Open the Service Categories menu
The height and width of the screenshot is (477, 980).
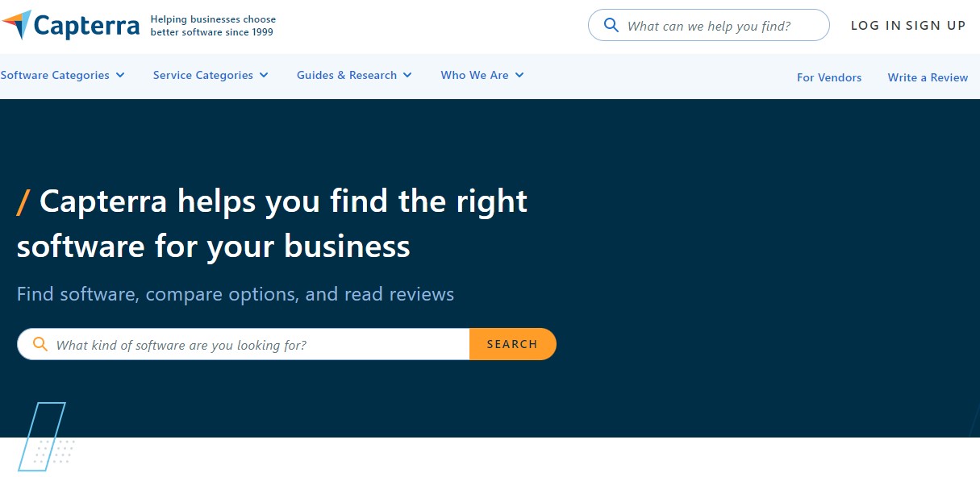[211, 75]
